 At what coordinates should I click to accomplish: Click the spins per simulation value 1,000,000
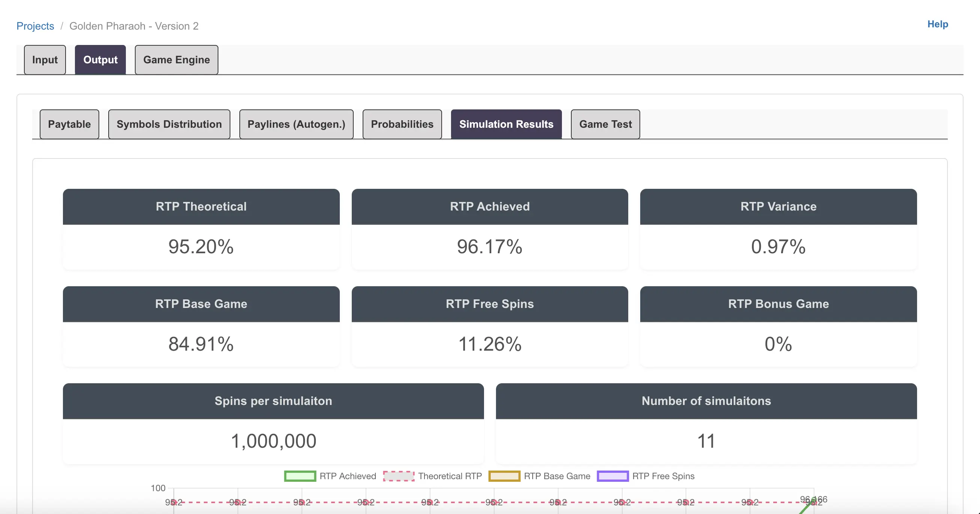click(x=273, y=441)
